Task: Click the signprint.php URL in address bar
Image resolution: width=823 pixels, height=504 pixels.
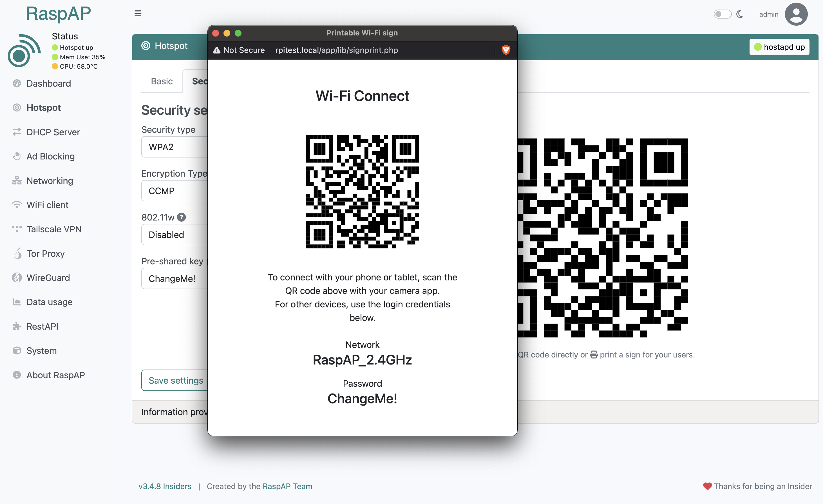Action: pyautogui.click(x=336, y=50)
